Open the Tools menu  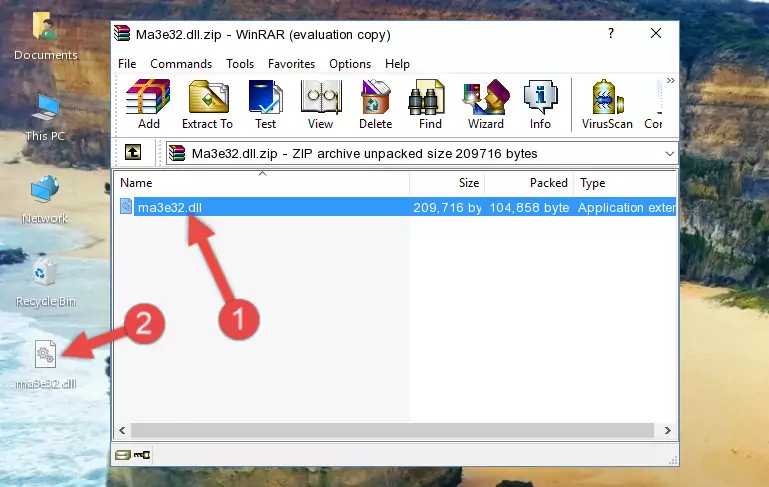coord(240,64)
